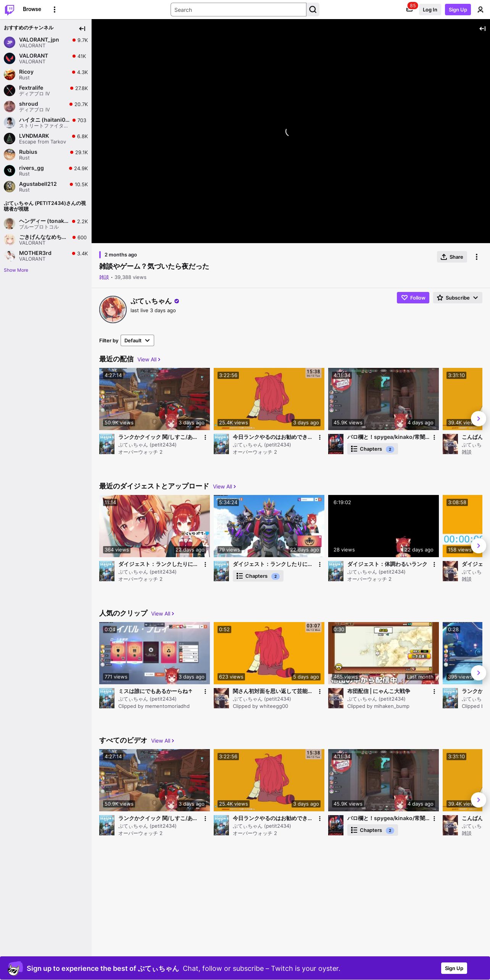This screenshot has height=980, width=490.
Task: Open MOTHER3rd channel avatar
Action: (10, 256)
